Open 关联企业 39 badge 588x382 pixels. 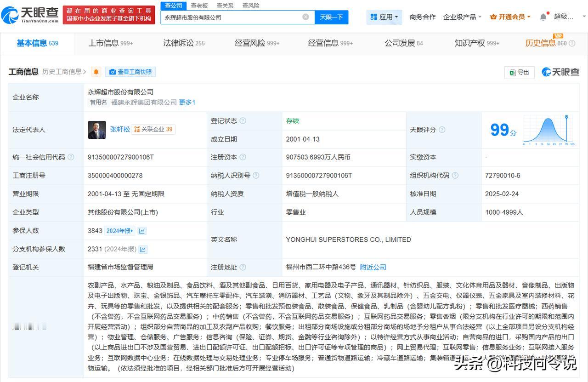click(153, 130)
